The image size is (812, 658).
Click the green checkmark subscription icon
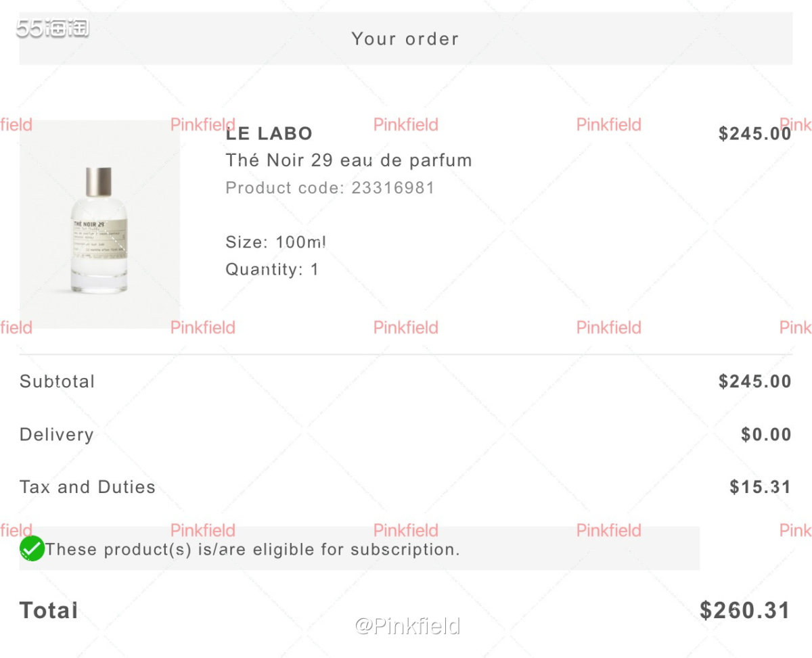point(32,548)
